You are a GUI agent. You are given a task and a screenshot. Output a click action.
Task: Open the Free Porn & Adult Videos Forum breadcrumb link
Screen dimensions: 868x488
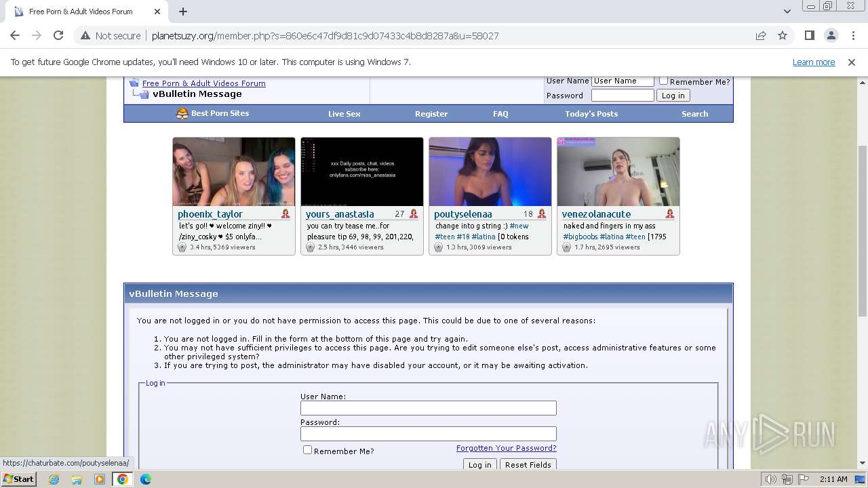pos(203,83)
